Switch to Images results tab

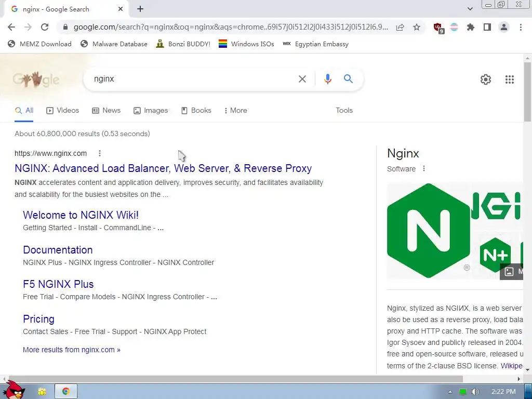click(x=151, y=111)
